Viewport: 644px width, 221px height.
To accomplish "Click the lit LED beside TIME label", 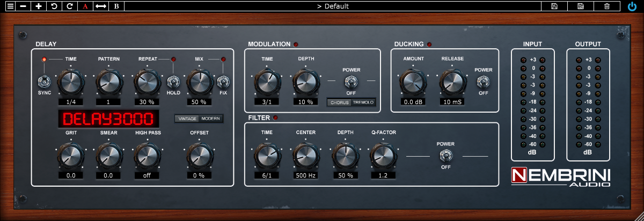I will [x=45, y=59].
